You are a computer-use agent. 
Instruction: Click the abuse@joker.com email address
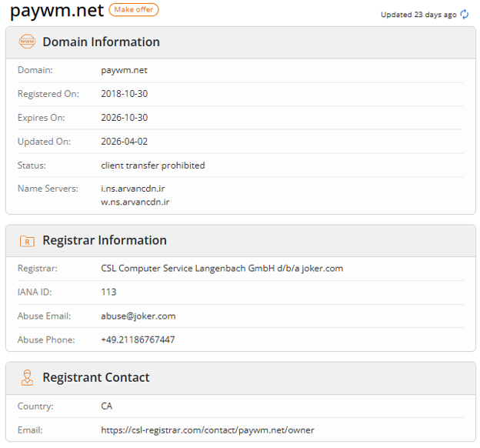138,316
